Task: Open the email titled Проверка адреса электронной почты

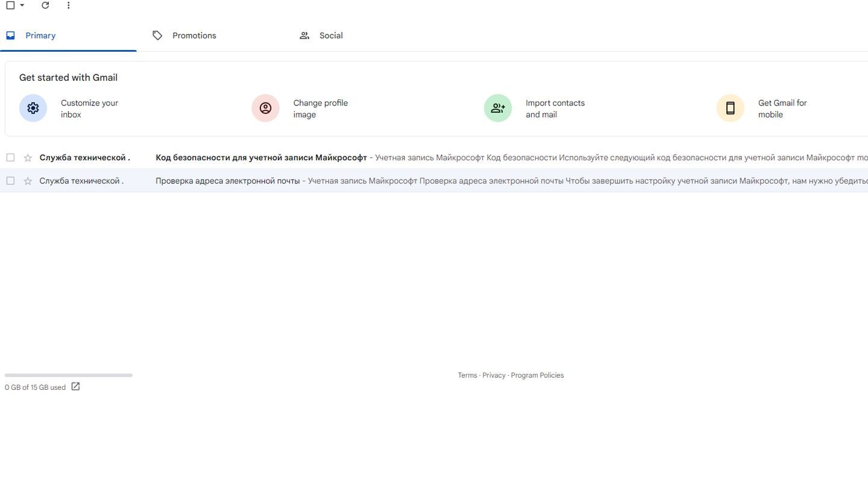Action: tap(227, 181)
